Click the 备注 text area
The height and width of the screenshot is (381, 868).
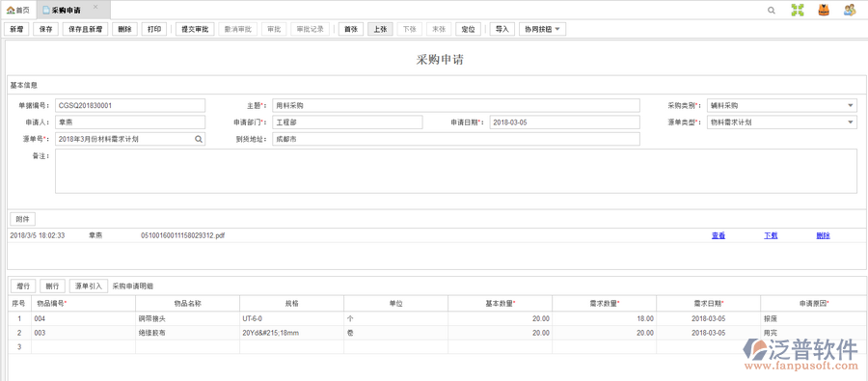pyautogui.click(x=456, y=171)
